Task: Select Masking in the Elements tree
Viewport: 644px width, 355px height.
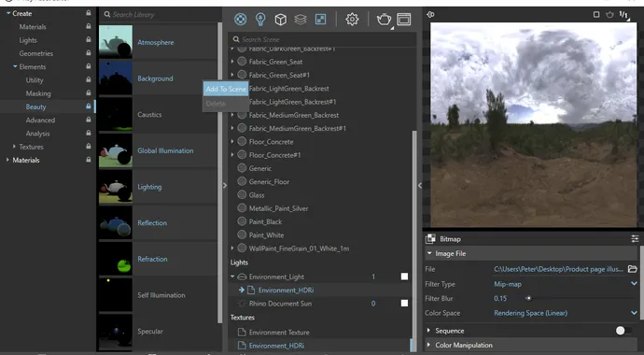Action: pos(38,93)
